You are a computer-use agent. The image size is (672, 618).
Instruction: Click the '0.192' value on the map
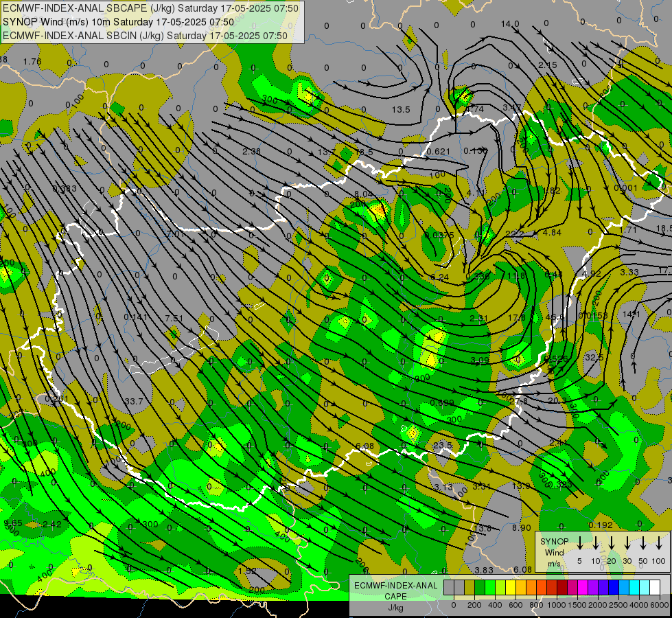click(x=601, y=525)
